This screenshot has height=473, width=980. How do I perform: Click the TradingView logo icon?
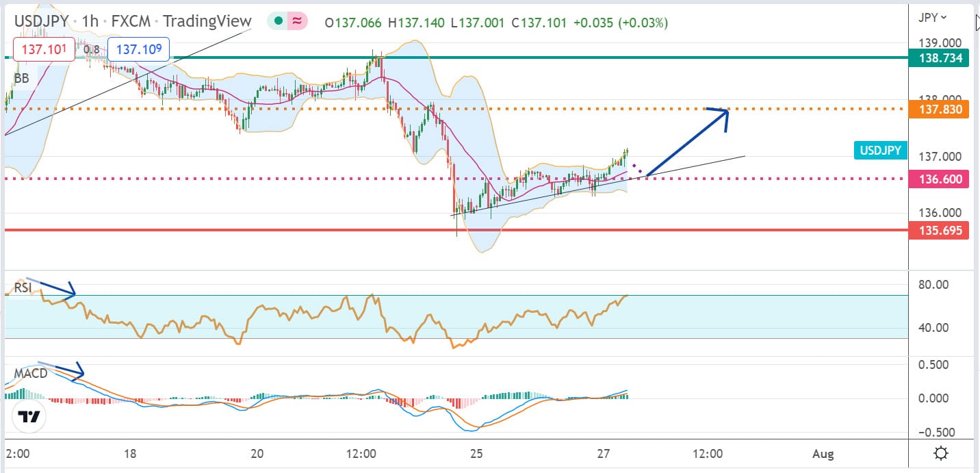tap(28, 417)
